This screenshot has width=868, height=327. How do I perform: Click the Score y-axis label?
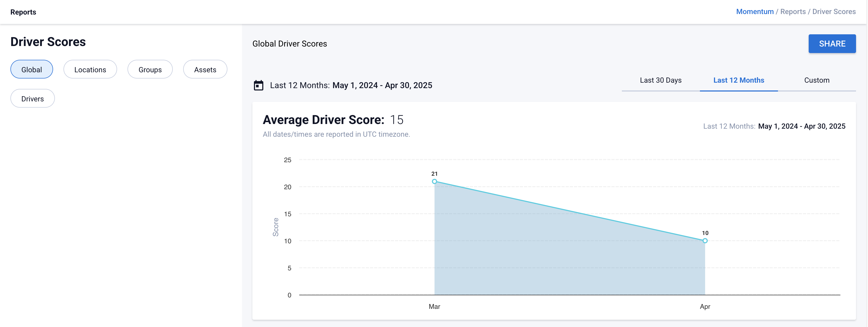point(276,227)
